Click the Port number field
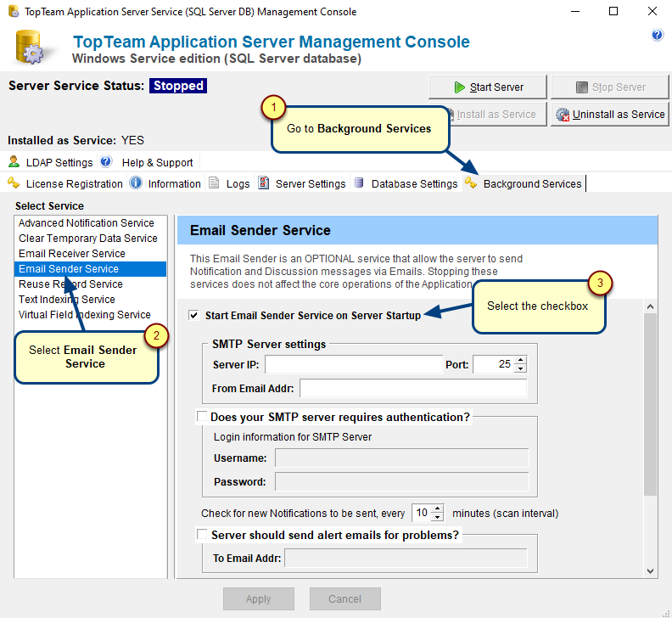Viewport: 672px width, 618px height. pos(493,364)
